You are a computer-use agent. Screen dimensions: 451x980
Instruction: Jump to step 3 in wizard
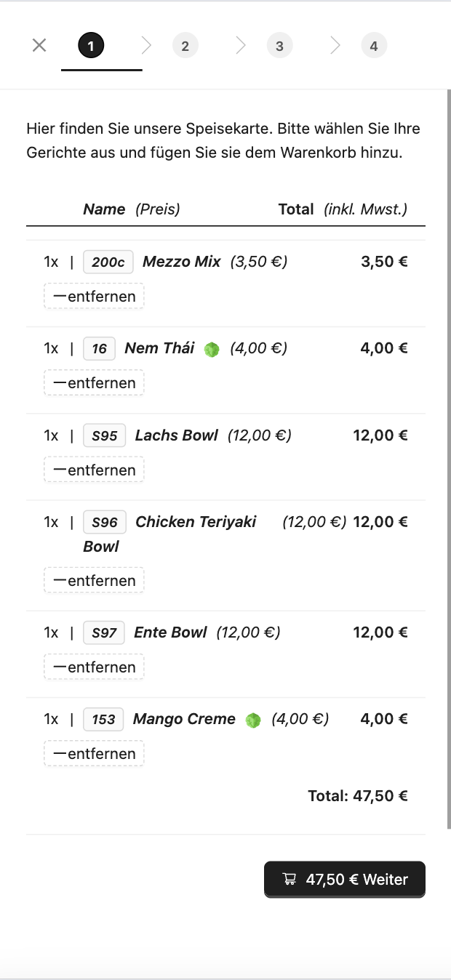279,46
